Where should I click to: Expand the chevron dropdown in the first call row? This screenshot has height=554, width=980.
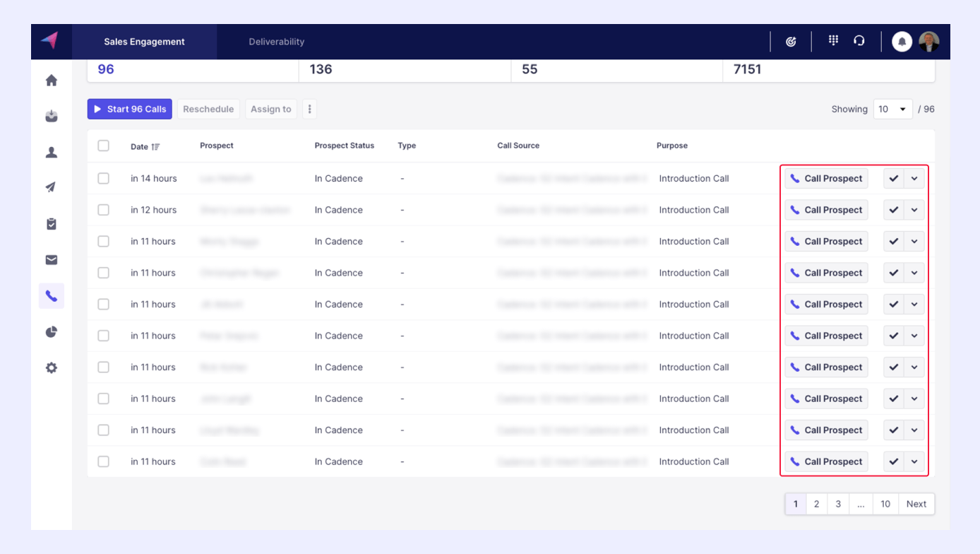click(914, 179)
